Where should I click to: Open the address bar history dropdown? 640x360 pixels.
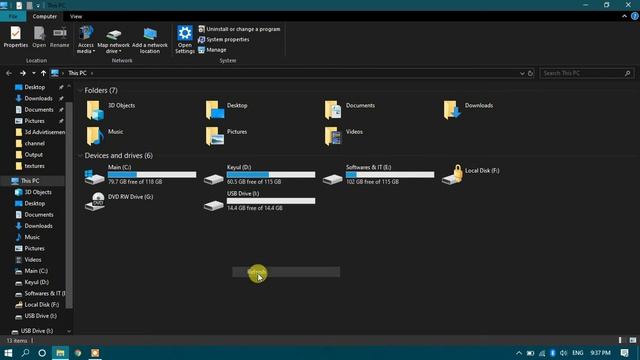click(x=522, y=73)
